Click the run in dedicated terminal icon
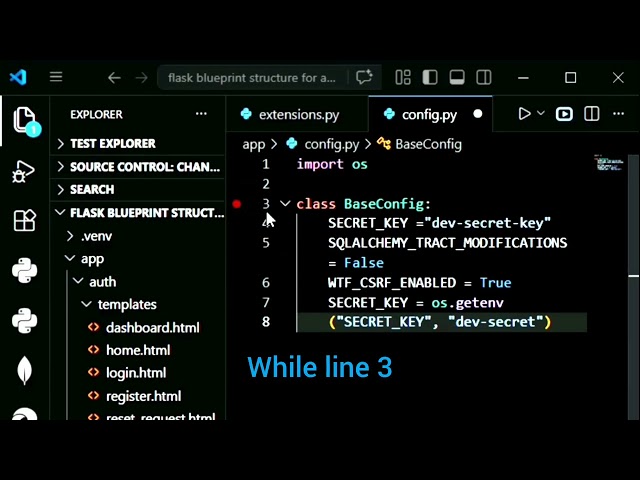This screenshot has height=480, width=640. (564, 114)
